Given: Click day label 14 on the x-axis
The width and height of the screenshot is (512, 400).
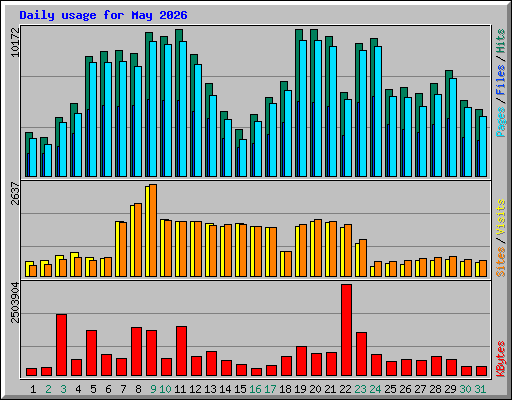Looking at the screenshot, I should click(225, 389).
